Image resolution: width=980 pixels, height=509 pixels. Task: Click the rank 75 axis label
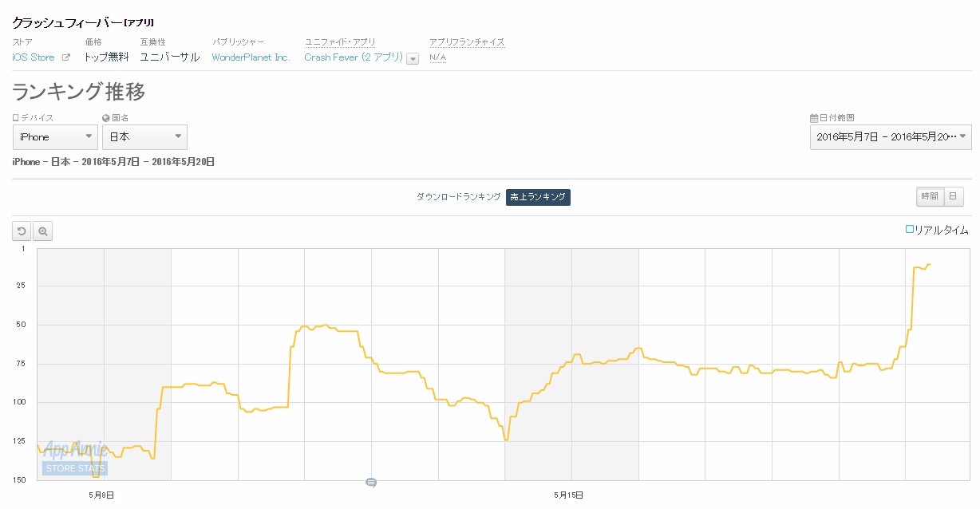21,364
